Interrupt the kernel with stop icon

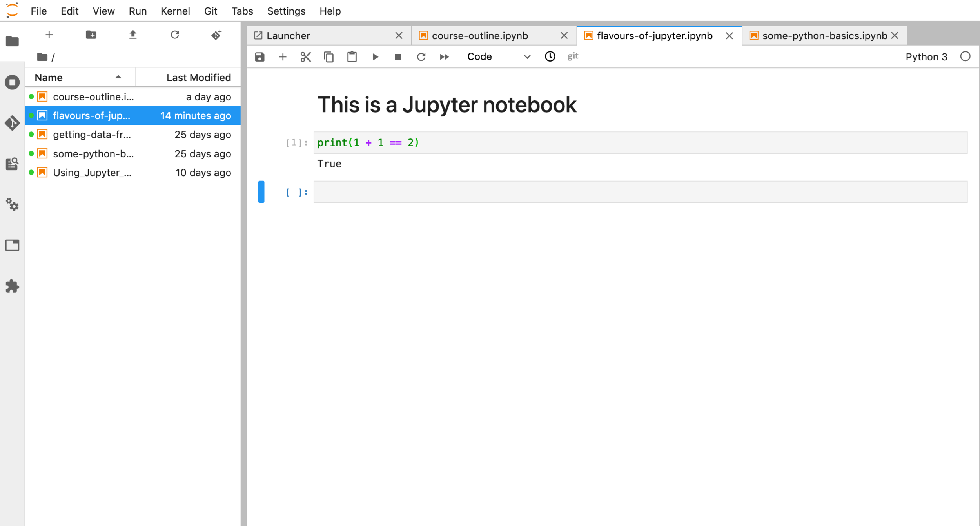click(398, 57)
